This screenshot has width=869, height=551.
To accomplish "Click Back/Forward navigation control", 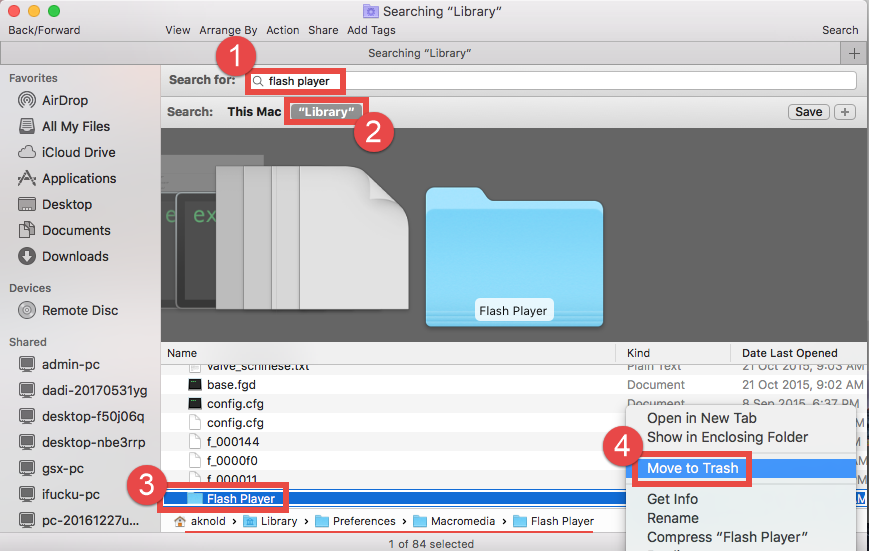I will point(44,30).
